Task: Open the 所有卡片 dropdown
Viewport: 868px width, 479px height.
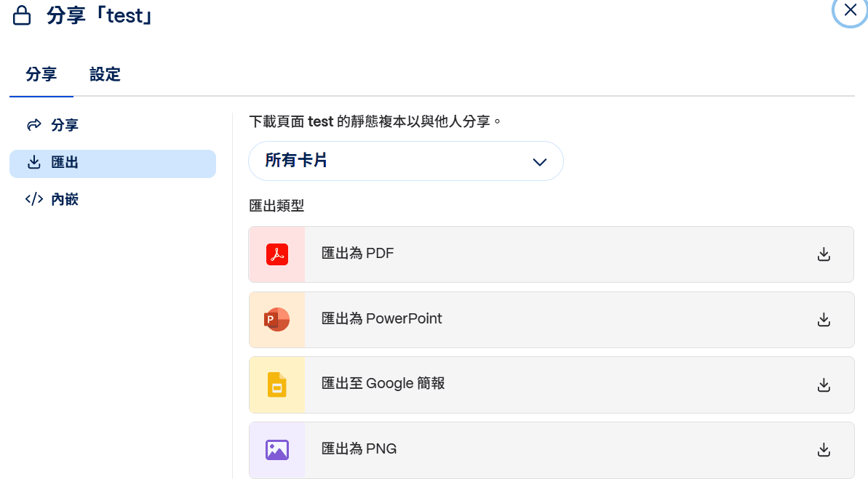Action: tap(405, 161)
